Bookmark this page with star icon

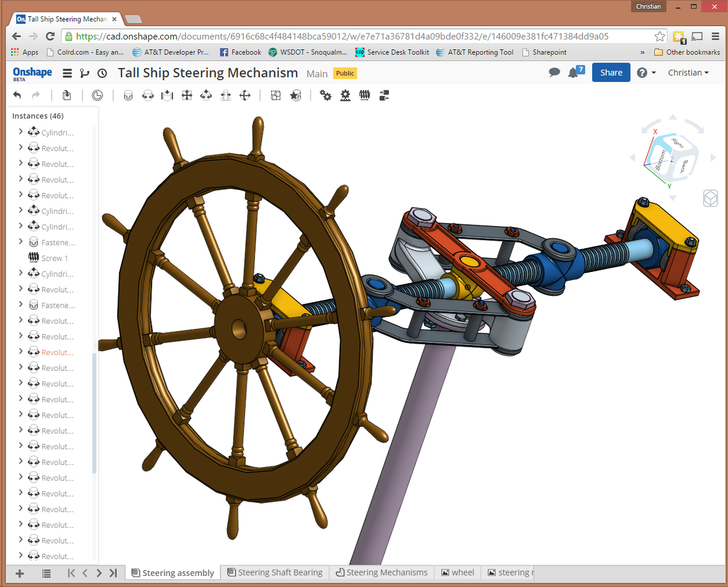(x=660, y=36)
